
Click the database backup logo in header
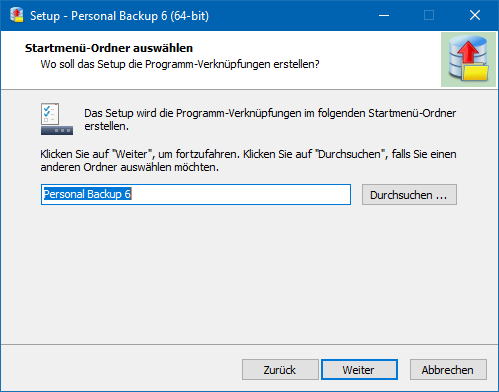pos(468,59)
